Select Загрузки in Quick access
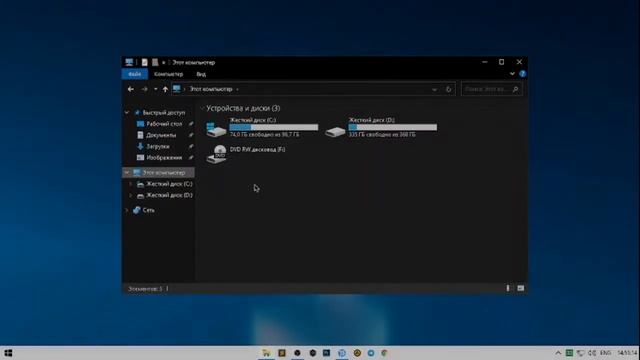640x360 pixels. (158, 146)
